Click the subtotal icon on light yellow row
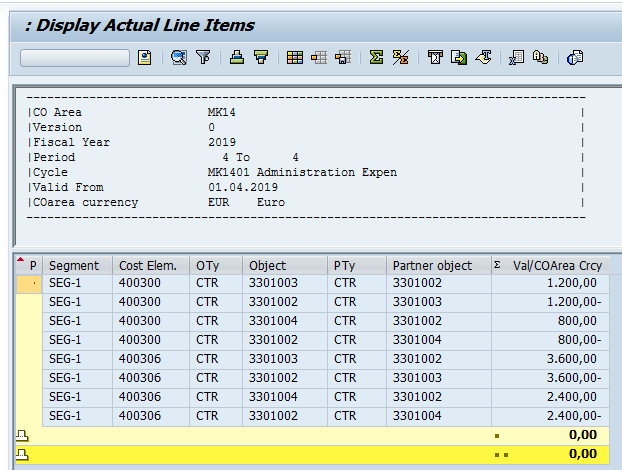 pos(22,435)
